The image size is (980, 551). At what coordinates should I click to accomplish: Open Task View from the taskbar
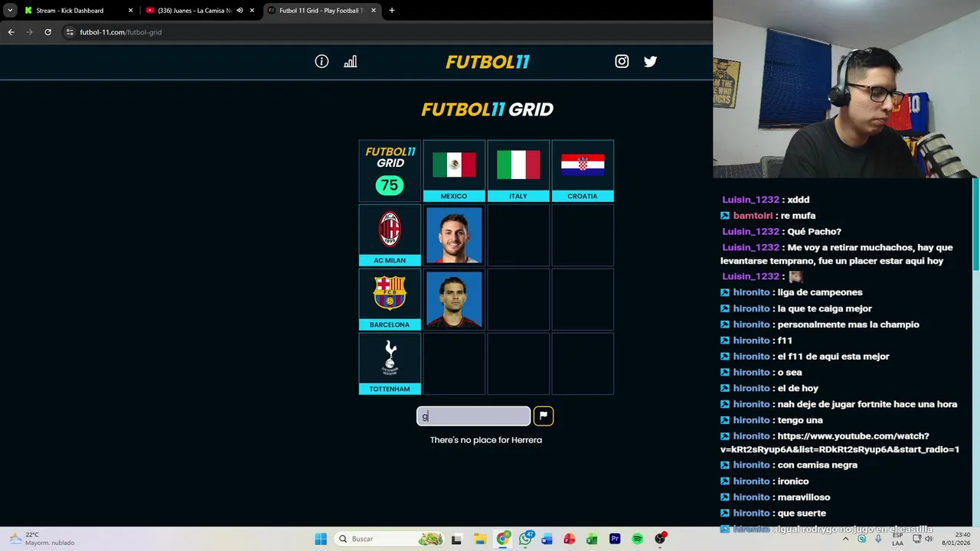[x=457, y=539]
